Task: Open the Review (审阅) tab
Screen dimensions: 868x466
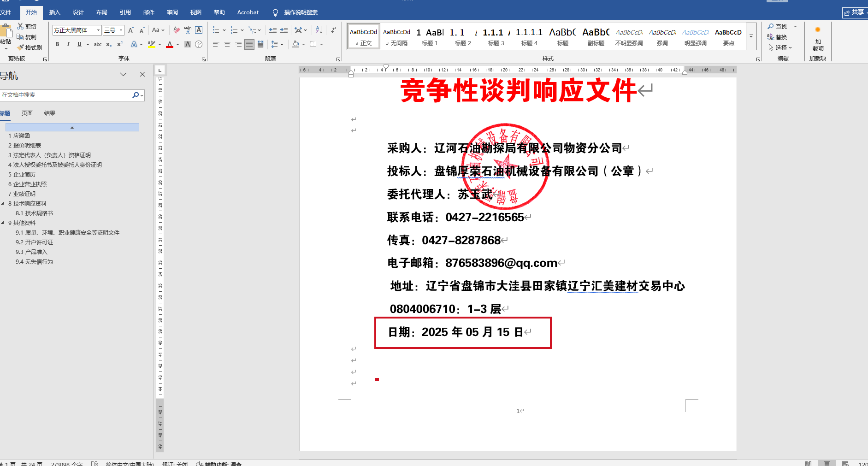Action: [172, 12]
